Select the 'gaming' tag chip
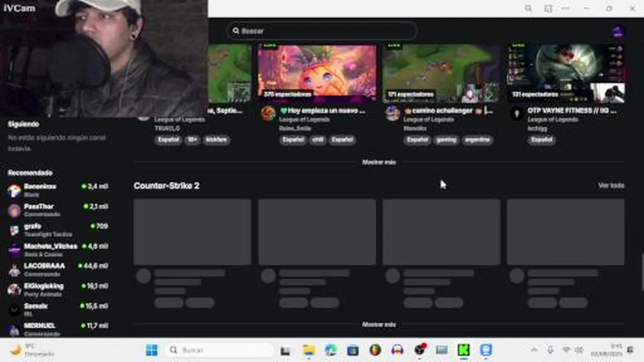Viewport: 644px width, 362px height. pos(446,140)
